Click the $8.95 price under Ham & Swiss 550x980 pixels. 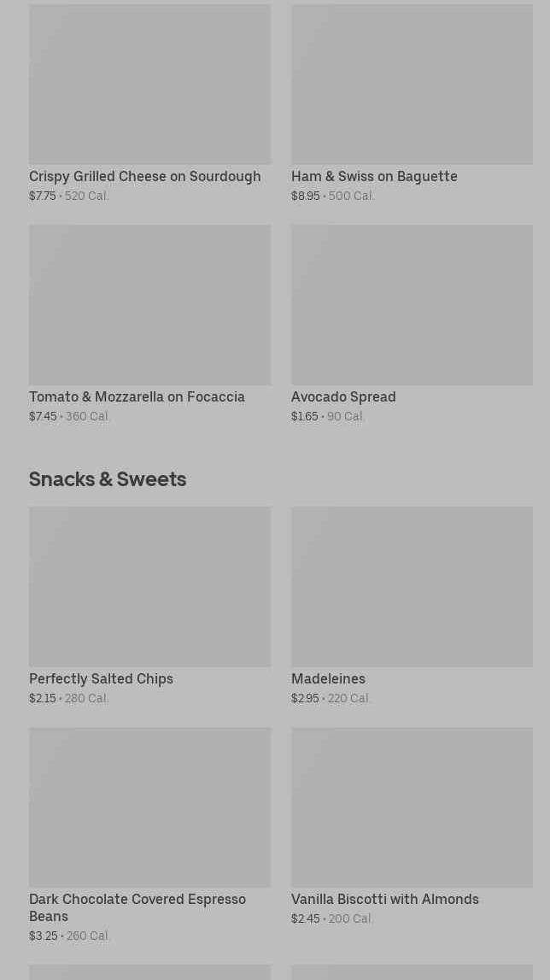tap(305, 196)
